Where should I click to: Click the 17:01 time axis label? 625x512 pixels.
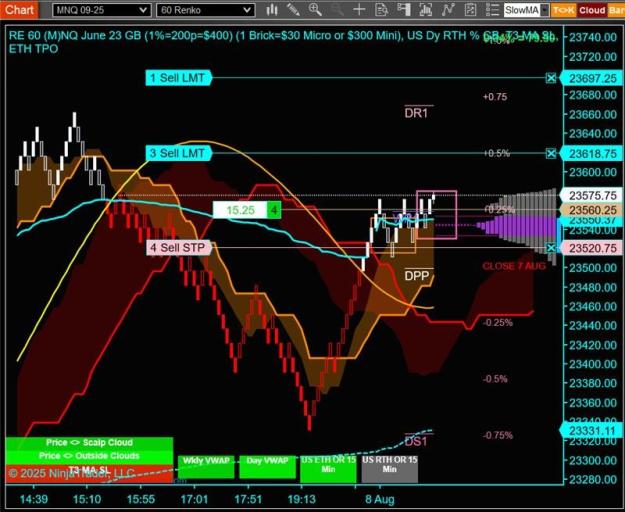[x=195, y=499]
